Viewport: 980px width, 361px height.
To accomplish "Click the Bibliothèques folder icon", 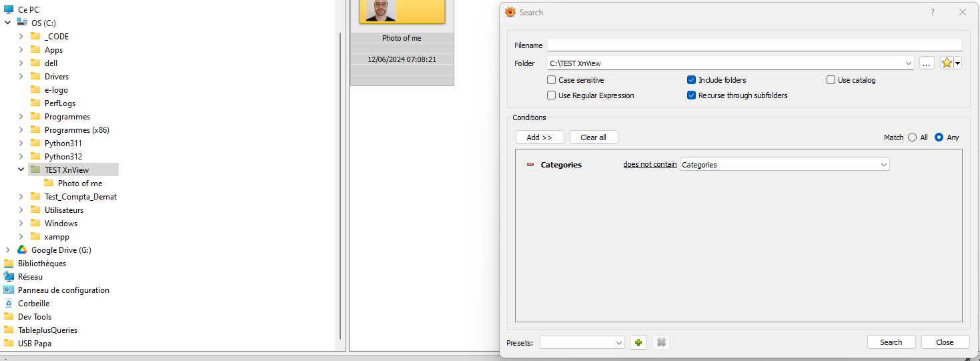I will coord(9,263).
